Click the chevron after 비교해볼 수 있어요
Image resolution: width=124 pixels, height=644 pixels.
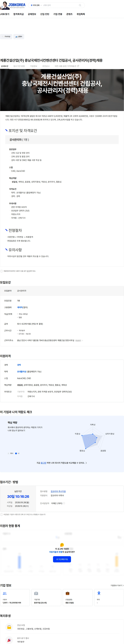tap(86, 463)
